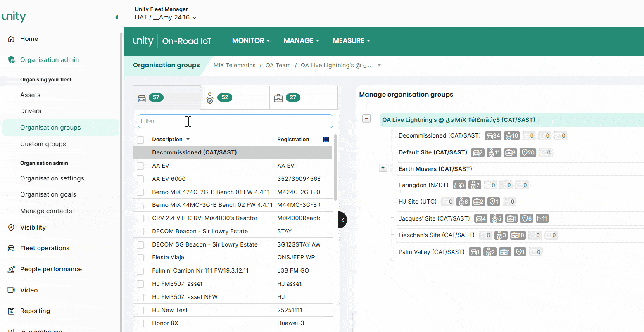Viewport: 644px width, 332px height.
Task: Click the Visibility pin icon in sidebar
Action: 11,228
